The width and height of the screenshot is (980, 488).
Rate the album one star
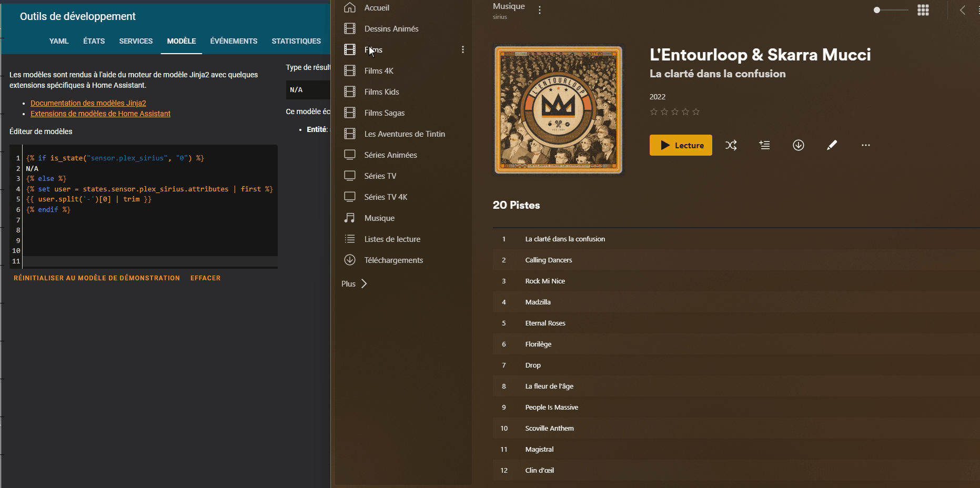coord(654,111)
